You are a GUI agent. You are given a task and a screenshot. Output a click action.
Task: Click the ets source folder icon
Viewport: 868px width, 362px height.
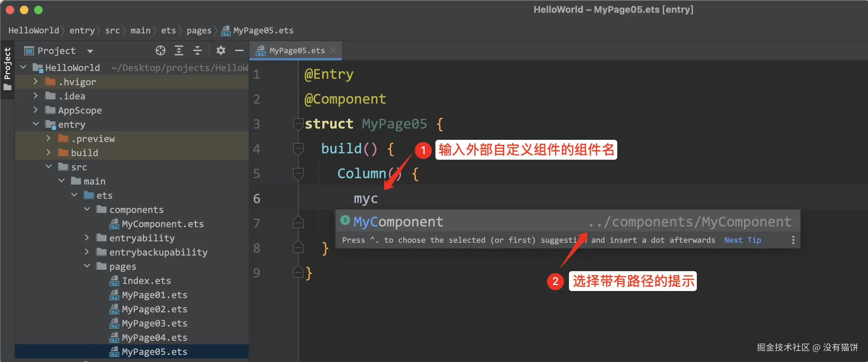(x=89, y=195)
